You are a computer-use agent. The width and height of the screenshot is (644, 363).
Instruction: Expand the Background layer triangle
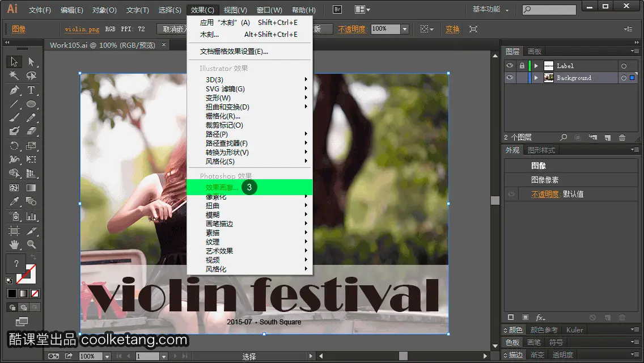click(x=536, y=78)
